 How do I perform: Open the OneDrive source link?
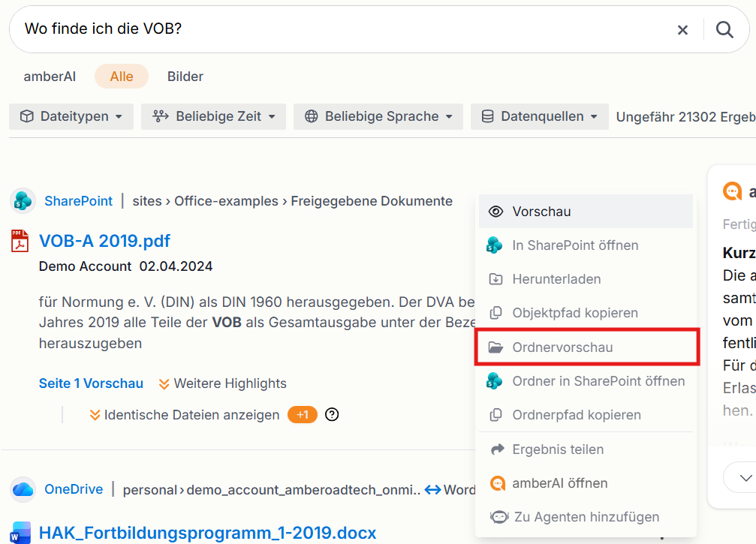tap(74, 489)
